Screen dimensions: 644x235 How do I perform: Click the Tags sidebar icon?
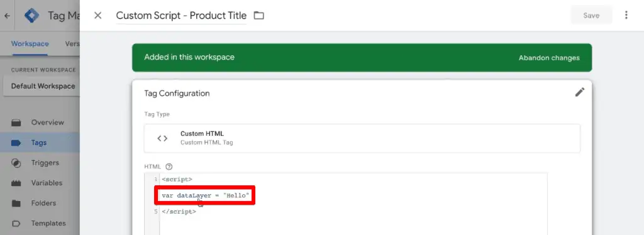[16, 143]
